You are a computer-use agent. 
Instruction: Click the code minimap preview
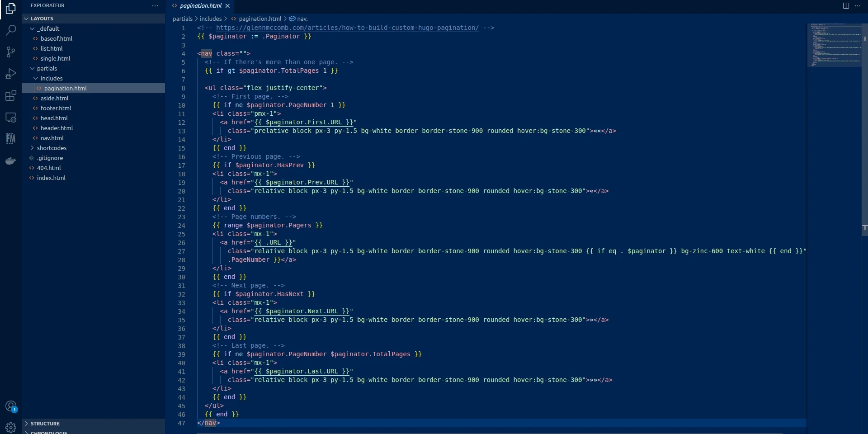834,45
